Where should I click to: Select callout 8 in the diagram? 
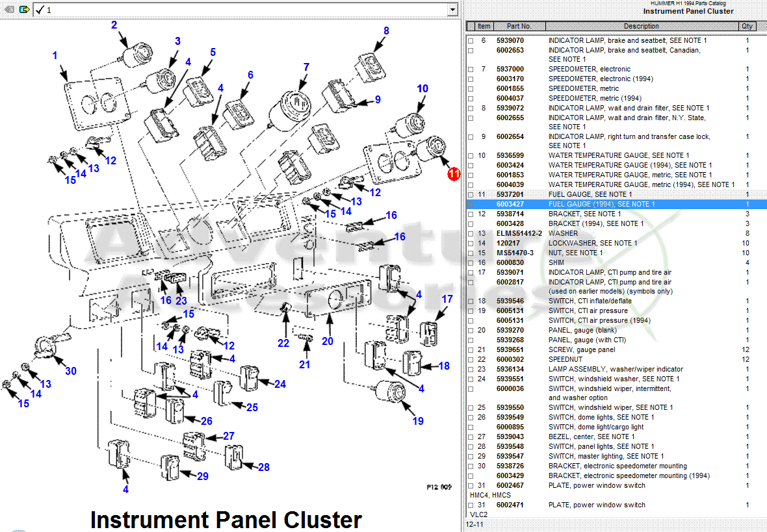pyautogui.click(x=387, y=31)
